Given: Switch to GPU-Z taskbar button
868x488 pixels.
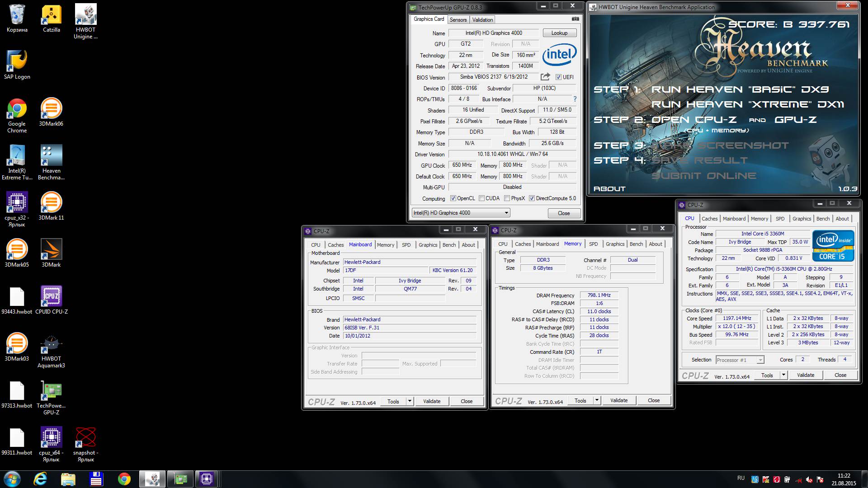Looking at the screenshot, I should (180, 479).
